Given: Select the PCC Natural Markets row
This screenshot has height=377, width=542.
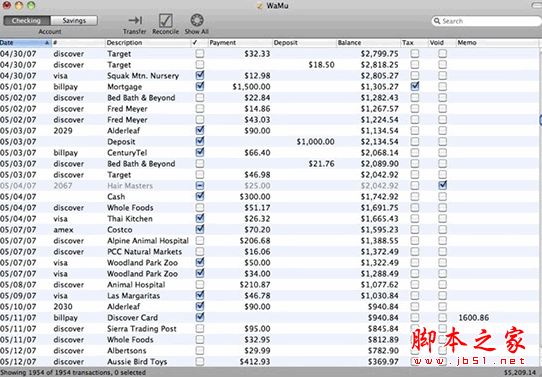Looking at the screenshot, I should [270, 252].
